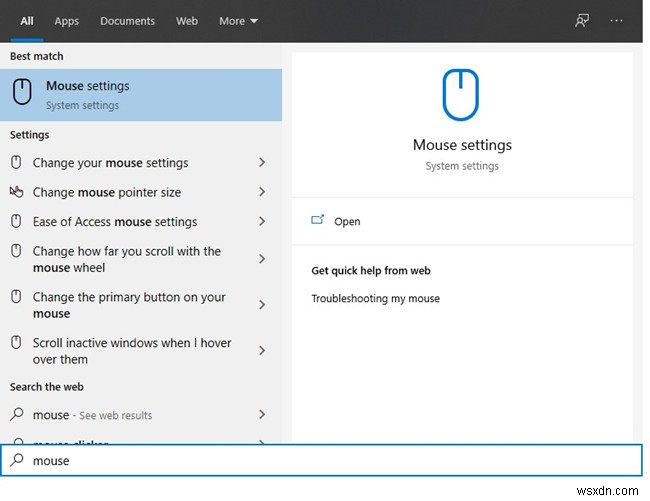Open the three-dot options menu

click(617, 20)
